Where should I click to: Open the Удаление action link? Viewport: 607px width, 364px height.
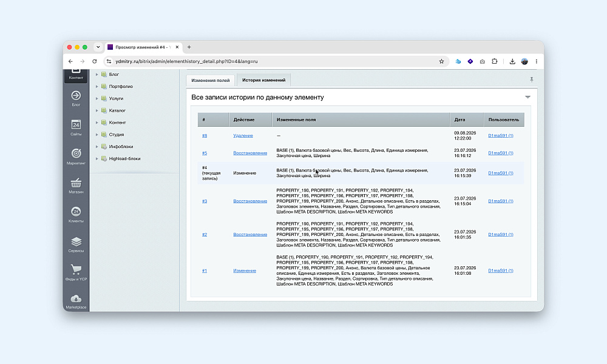pos(243,135)
